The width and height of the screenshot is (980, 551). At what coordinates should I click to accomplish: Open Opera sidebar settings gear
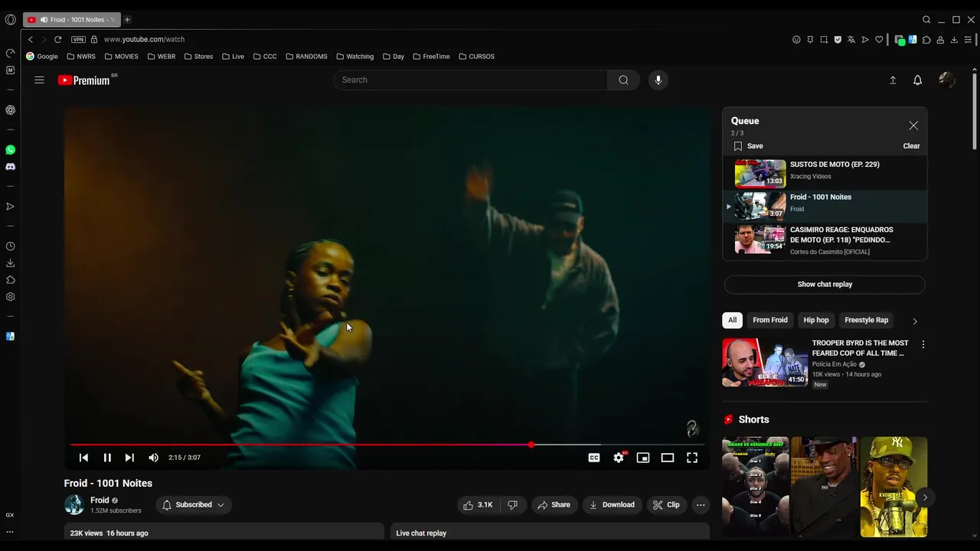(10, 297)
